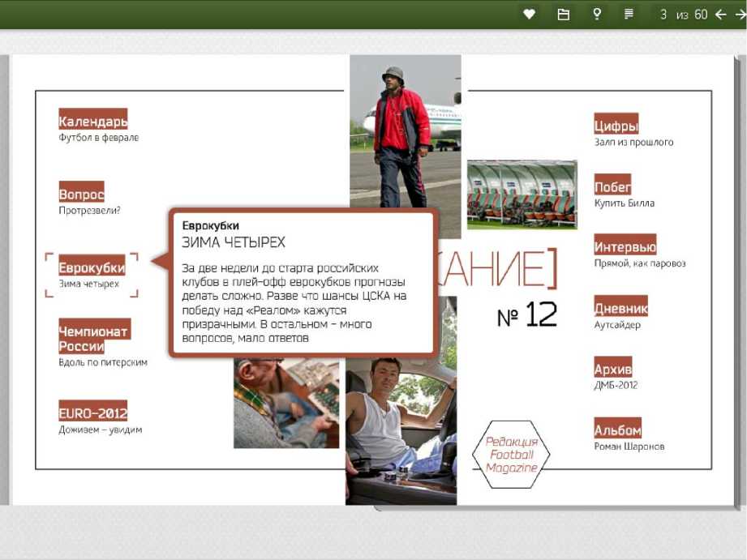
Task: Click "Зима четырех" subtitle under Еврокубки
Action: (x=89, y=284)
